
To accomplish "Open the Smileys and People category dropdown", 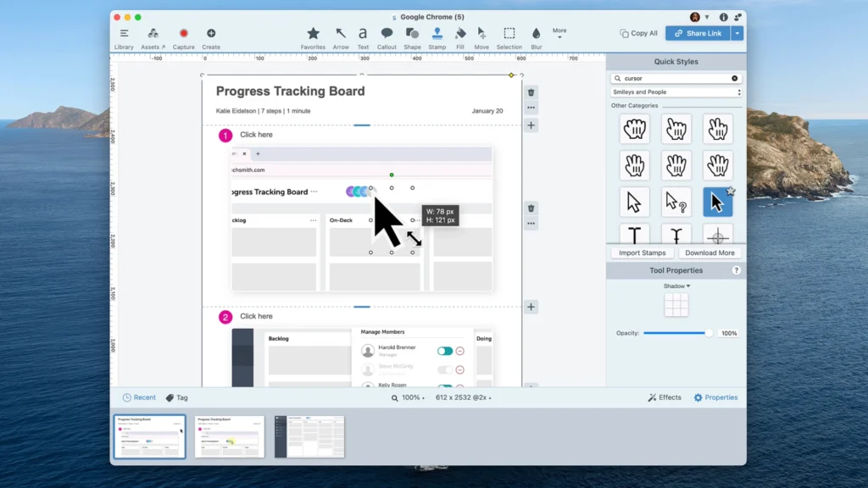I will pyautogui.click(x=676, y=92).
